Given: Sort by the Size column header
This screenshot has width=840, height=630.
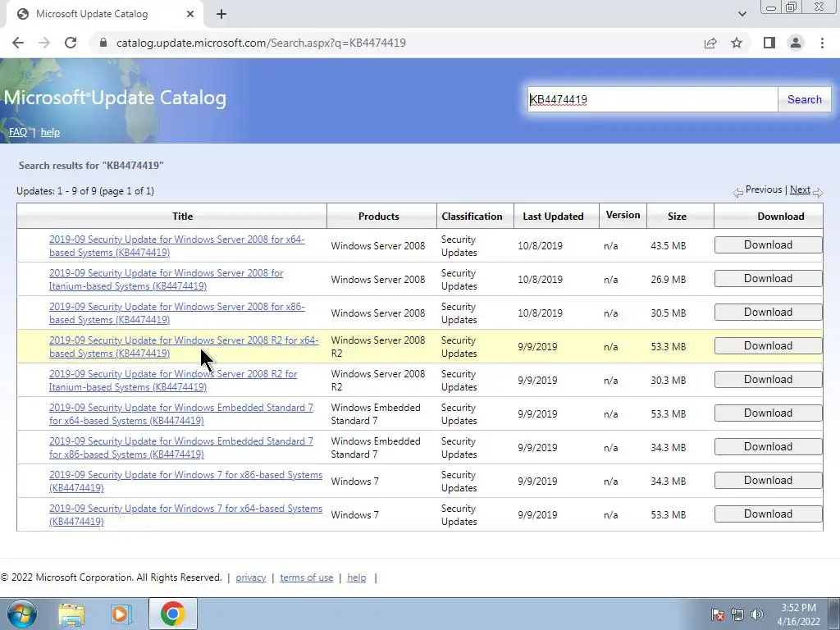Looking at the screenshot, I should pos(677,217).
